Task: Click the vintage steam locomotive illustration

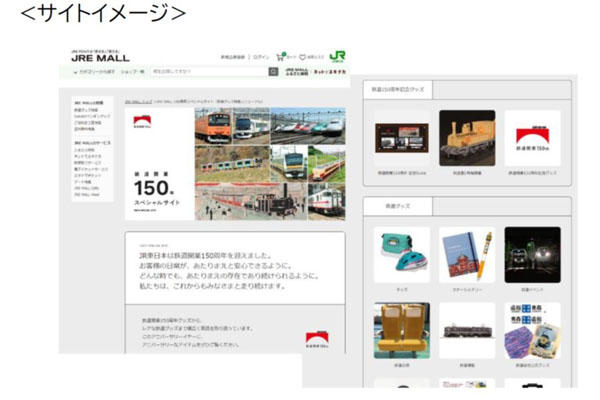Action: pos(251,202)
